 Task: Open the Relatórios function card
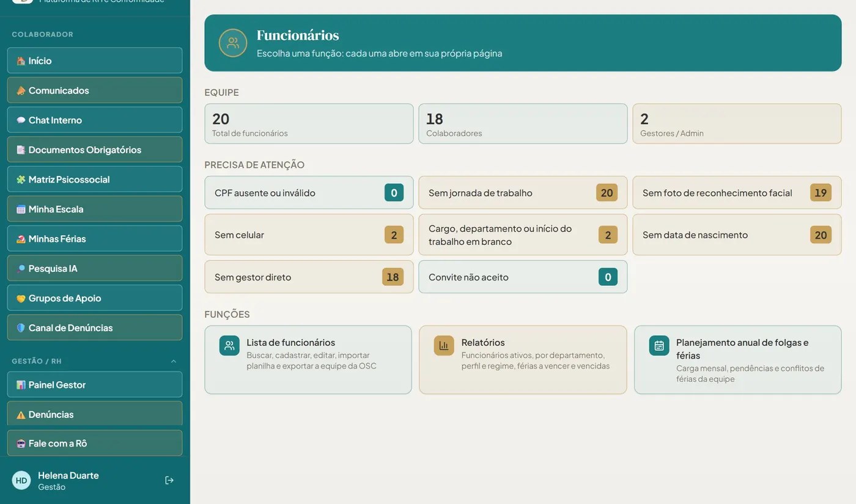click(523, 360)
